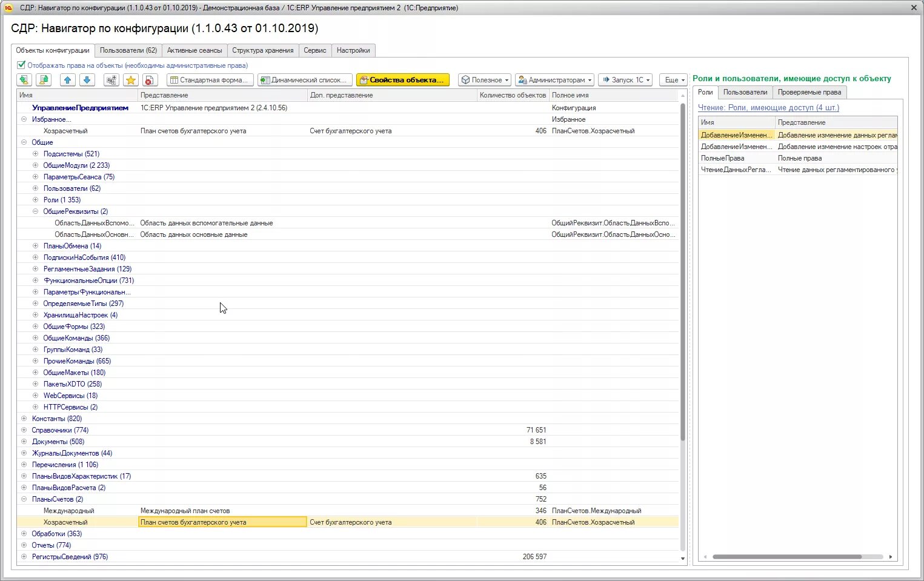924x581 pixels.
Task: Click 'Доп. представление' column header
Action: (x=393, y=95)
